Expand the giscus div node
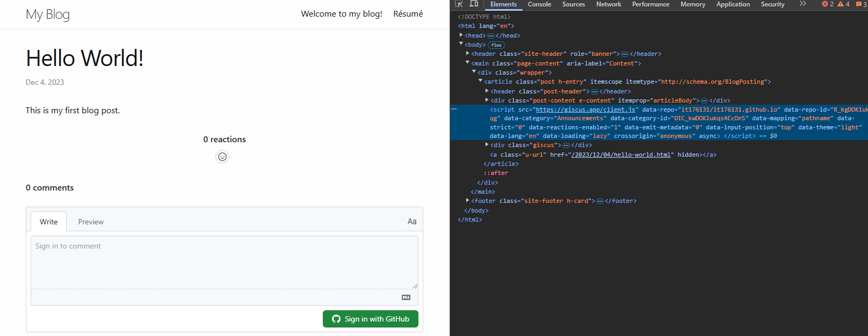The height and width of the screenshot is (336, 868). 487,144
